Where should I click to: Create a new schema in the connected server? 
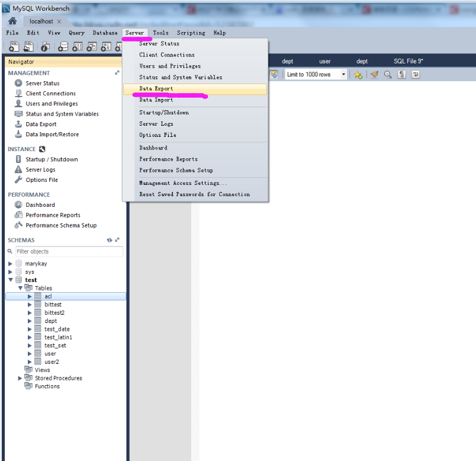coord(63,46)
